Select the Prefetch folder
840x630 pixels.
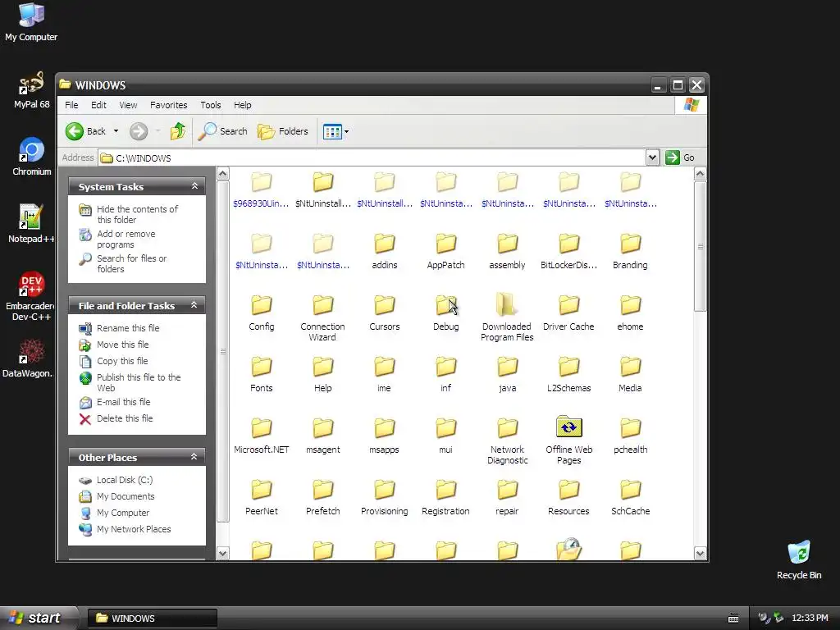(322, 497)
